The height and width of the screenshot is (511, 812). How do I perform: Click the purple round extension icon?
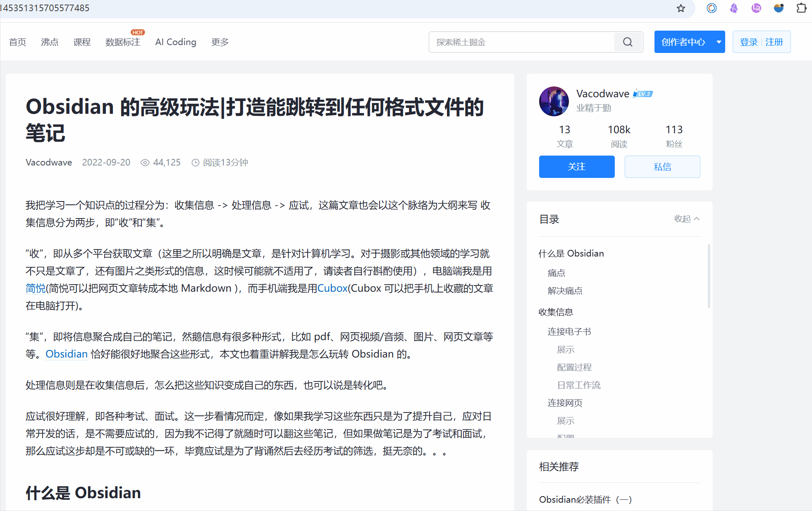click(x=756, y=8)
